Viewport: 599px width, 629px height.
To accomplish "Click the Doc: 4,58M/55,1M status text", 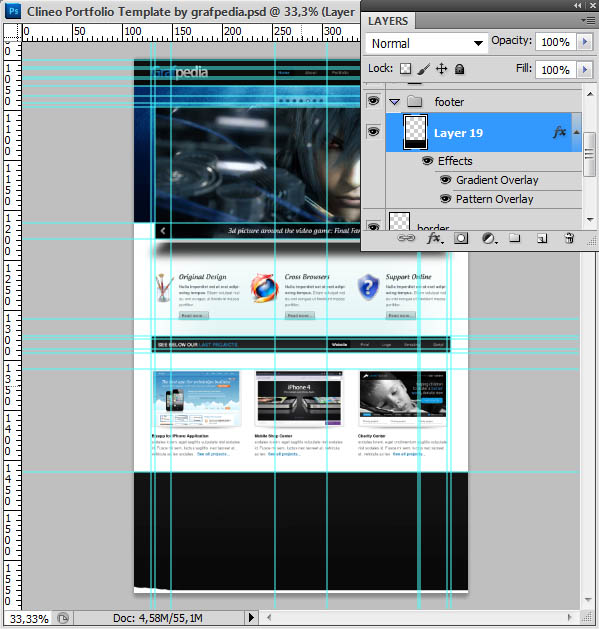I will click(x=158, y=618).
